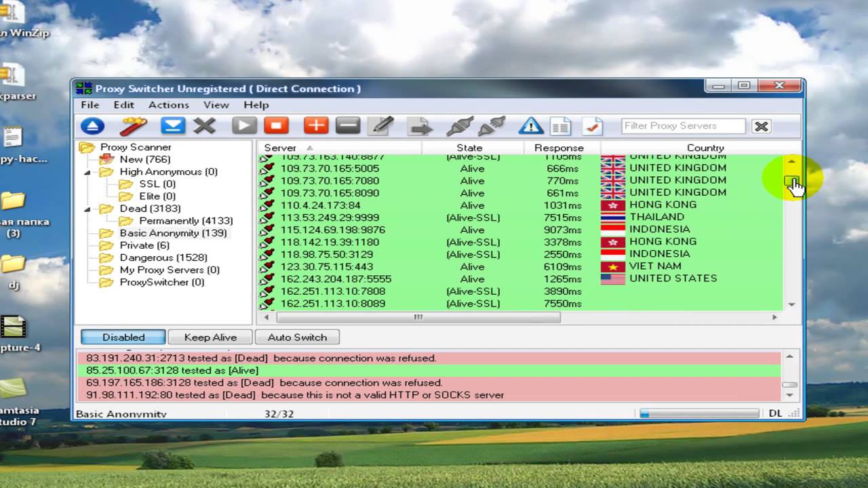Click the Filter Proxy Servers field
868x488 pixels.
tap(684, 126)
